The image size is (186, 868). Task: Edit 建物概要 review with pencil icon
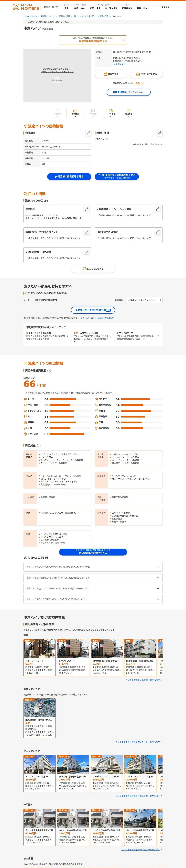click(86, 209)
